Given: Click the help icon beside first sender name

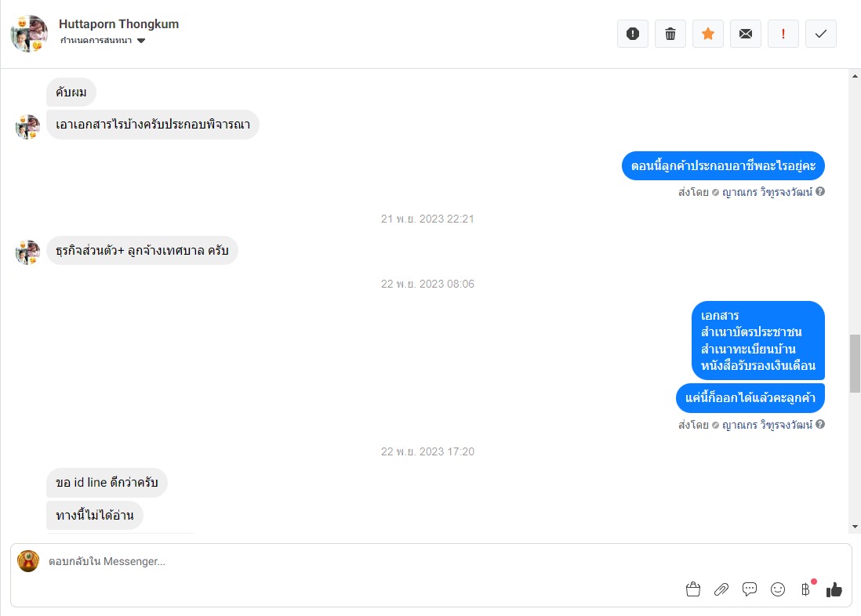Looking at the screenshot, I should click(x=819, y=191).
